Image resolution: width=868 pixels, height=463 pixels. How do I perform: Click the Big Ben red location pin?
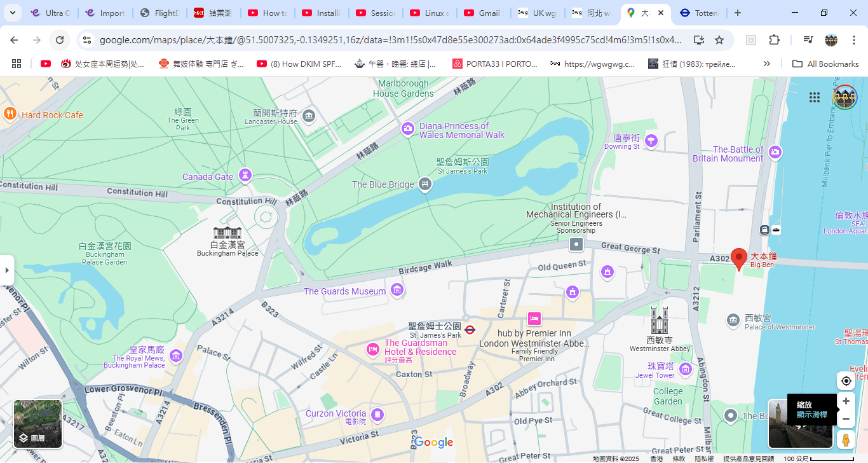tap(738, 258)
